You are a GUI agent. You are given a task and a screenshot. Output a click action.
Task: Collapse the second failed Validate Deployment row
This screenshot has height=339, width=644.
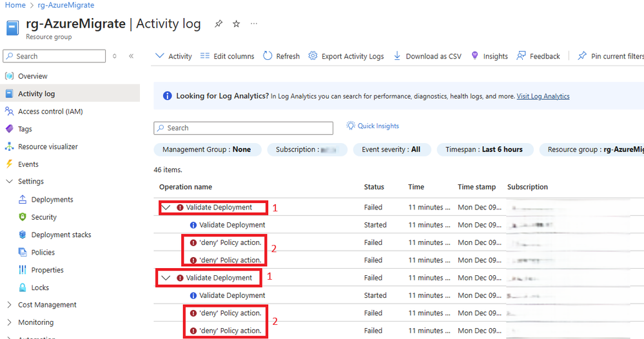pos(166,278)
